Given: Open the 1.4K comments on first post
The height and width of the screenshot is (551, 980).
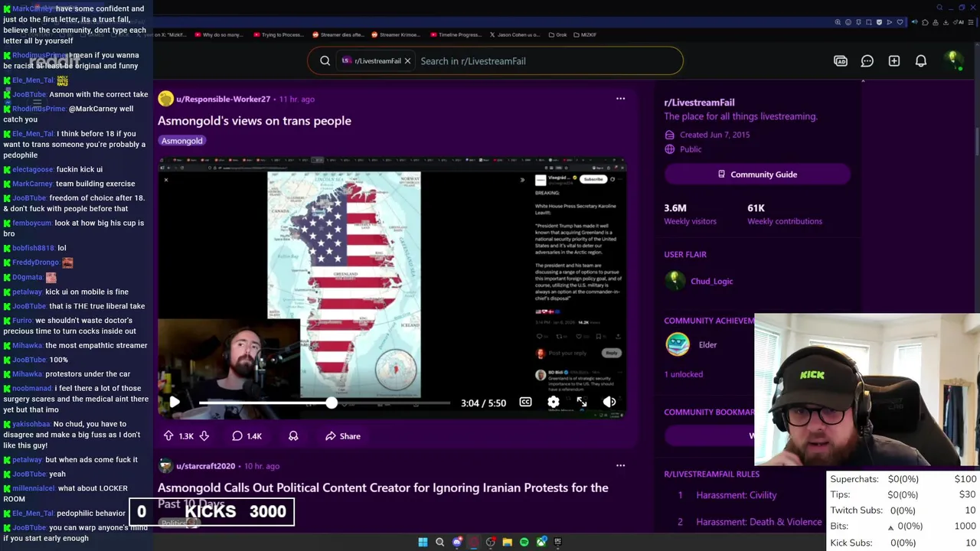Looking at the screenshot, I should (247, 436).
